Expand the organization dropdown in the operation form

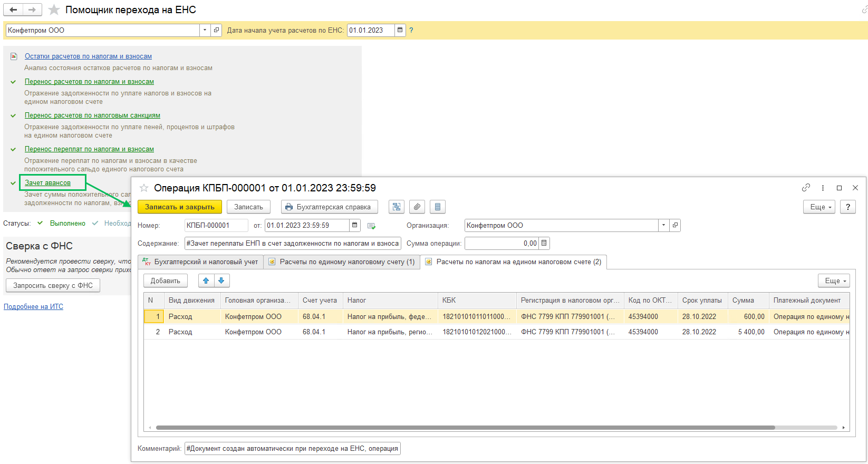coord(663,225)
